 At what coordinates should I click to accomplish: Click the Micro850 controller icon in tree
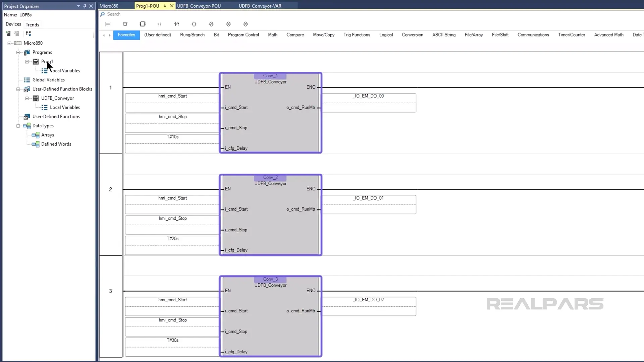18,43
